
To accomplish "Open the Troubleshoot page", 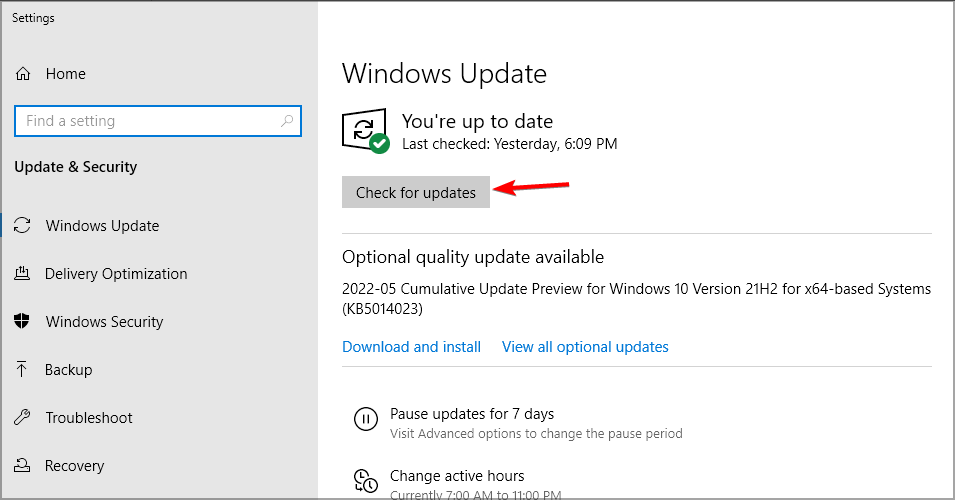I will coord(89,418).
